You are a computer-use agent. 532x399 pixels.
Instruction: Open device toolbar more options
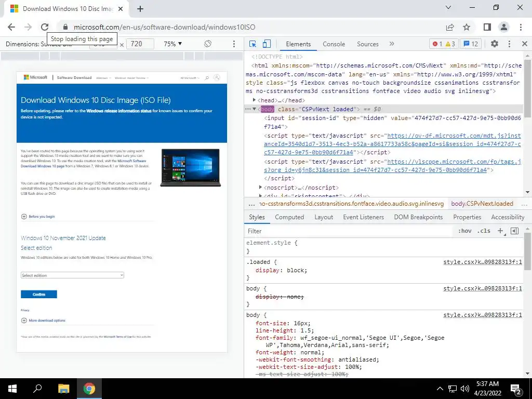[234, 44]
